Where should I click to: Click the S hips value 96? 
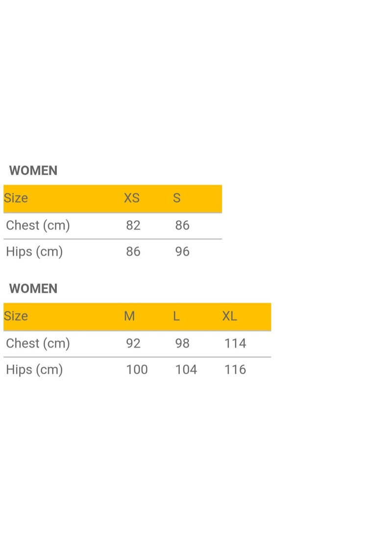182,252
